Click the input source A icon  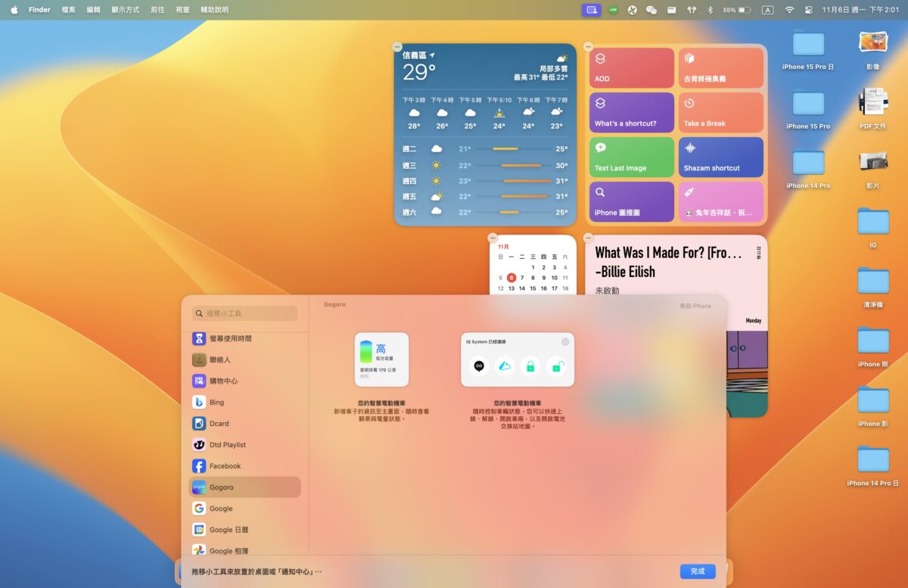[x=767, y=10]
